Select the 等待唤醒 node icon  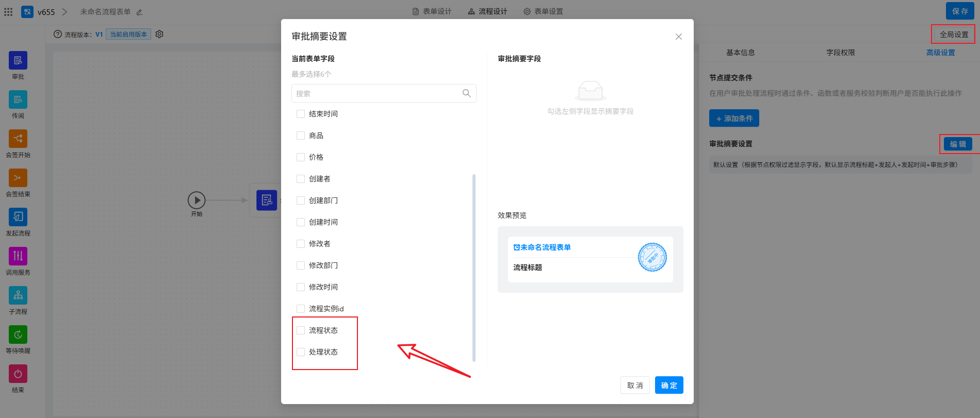point(18,335)
